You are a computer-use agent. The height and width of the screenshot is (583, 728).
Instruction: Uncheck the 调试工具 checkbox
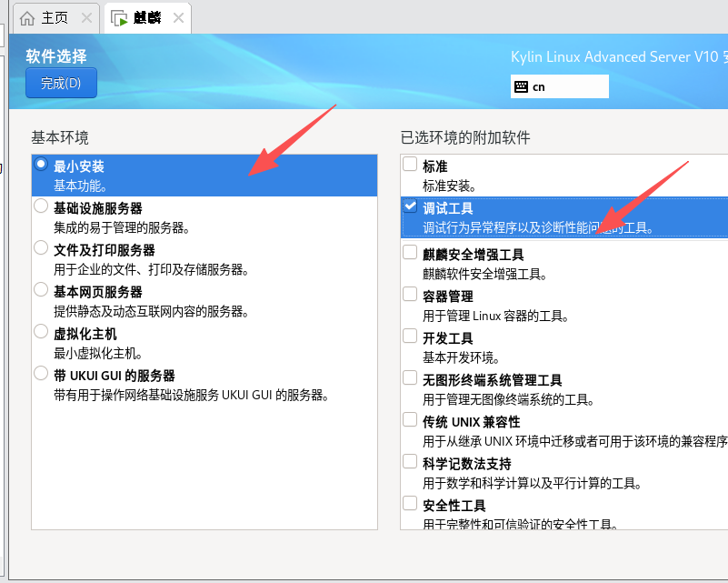pos(410,206)
